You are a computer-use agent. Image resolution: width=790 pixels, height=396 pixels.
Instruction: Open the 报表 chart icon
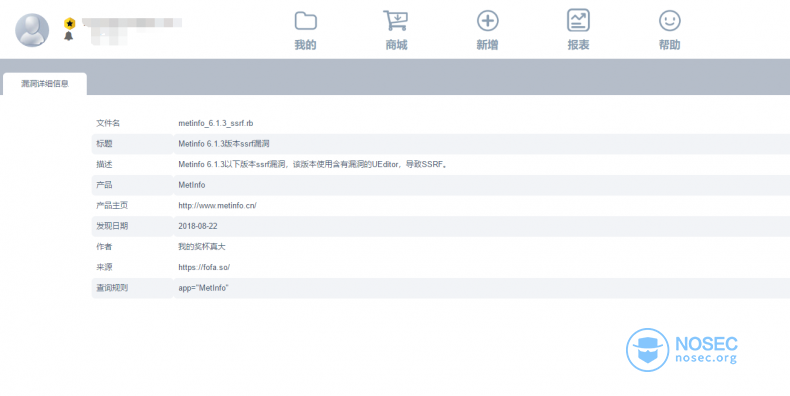coord(578,21)
